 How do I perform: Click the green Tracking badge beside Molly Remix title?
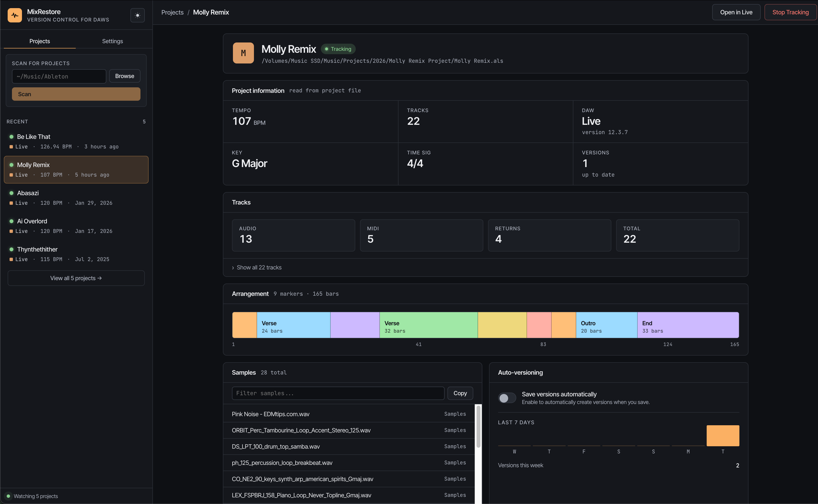[x=338, y=49]
